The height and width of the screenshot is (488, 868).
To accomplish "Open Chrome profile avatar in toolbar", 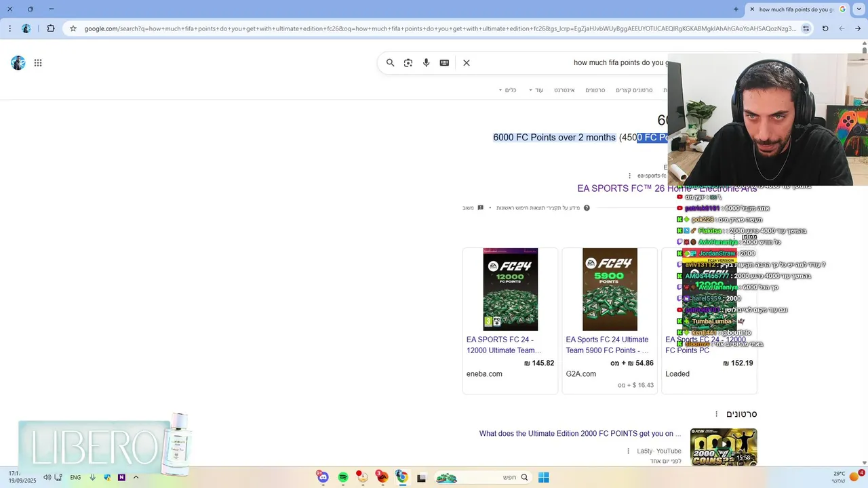I will 26,28.
